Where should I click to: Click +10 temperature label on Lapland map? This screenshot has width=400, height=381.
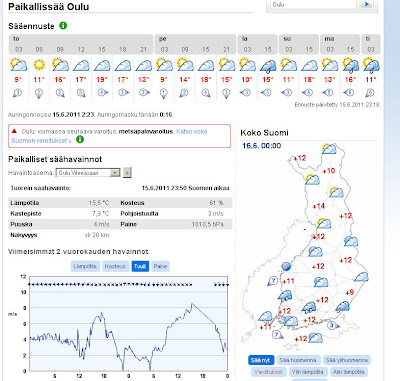[x=329, y=171]
